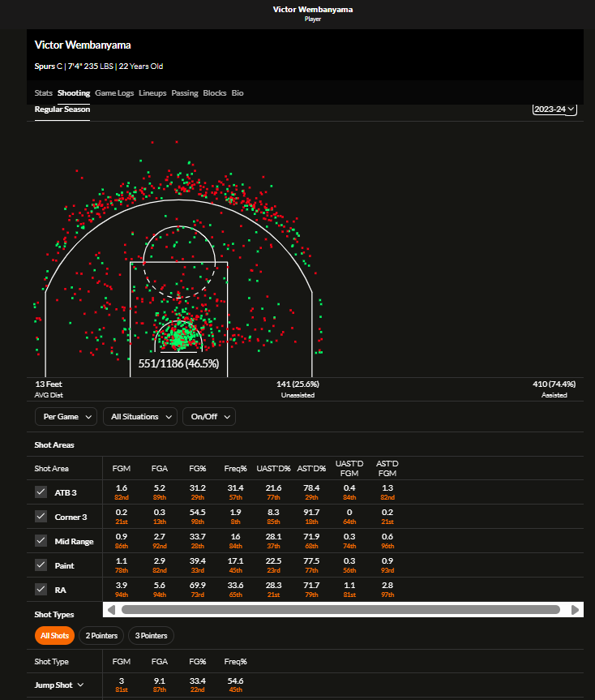Click UAST'D FGM column header
Viewport: 595px width, 700px height.
pyautogui.click(x=349, y=468)
